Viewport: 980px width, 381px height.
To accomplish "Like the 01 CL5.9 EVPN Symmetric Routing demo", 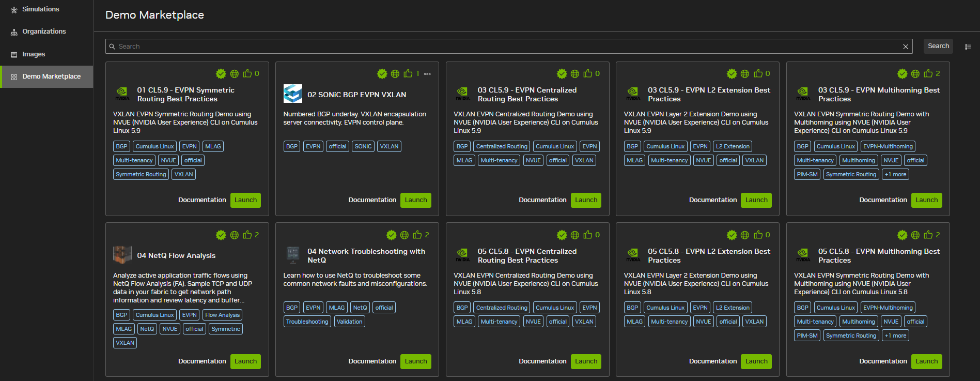I will [247, 73].
